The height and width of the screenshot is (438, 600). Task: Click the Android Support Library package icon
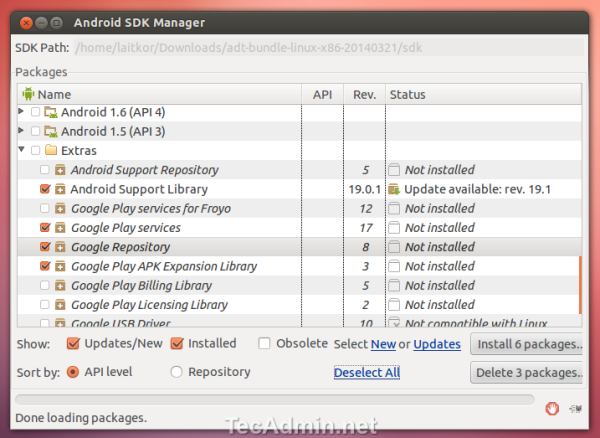point(60,189)
